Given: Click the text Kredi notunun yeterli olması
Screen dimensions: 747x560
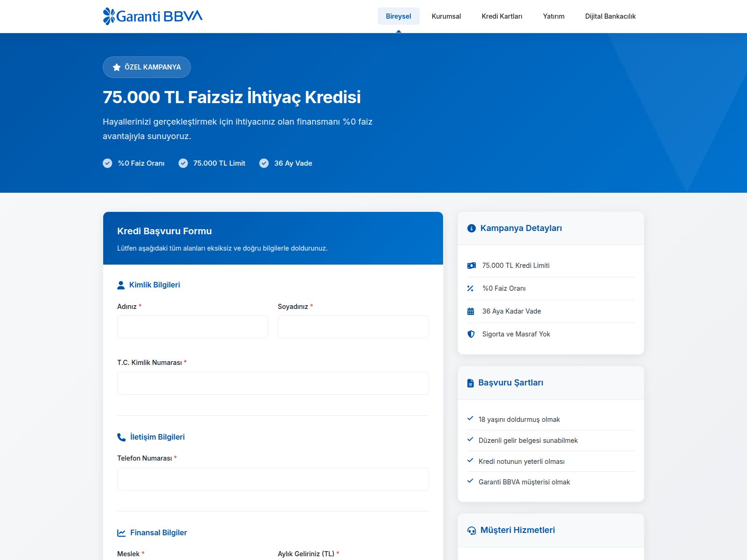Looking at the screenshot, I should coord(521,462).
